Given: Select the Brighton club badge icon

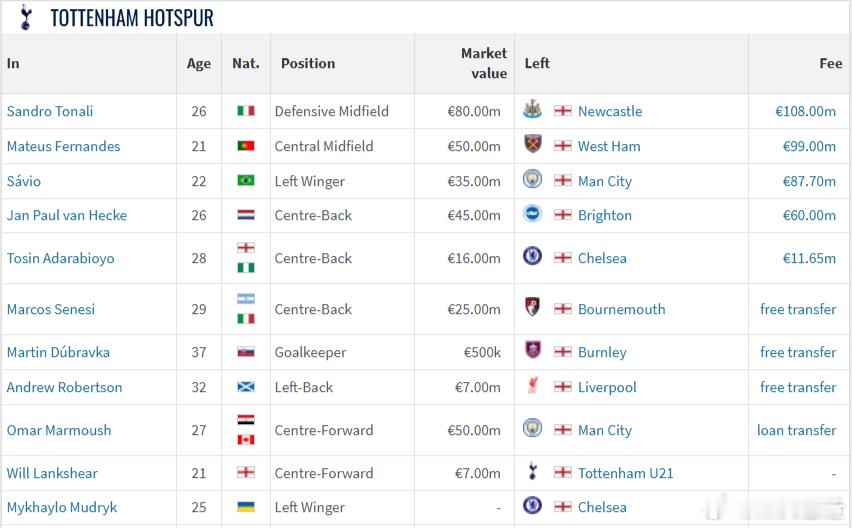Looking at the screenshot, I should [532, 213].
